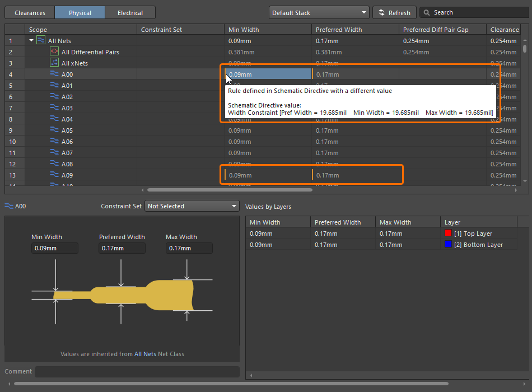The width and height of the screenshot is (532, 392).
Task: Click the A09 Preferred Width cell 0.17mm
Action: pos(355,175)
